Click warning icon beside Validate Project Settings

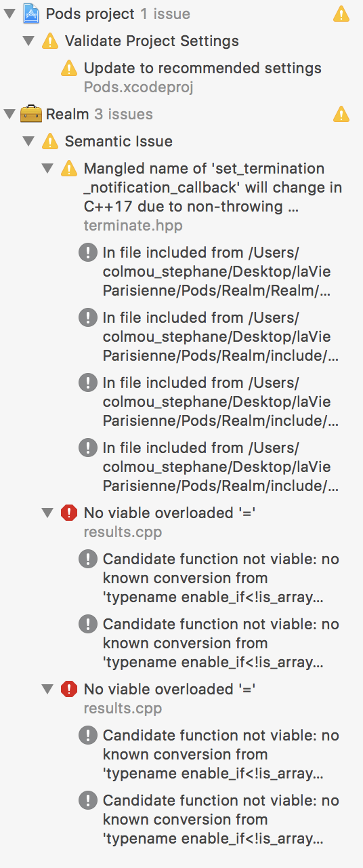click(x=50, y=41)
